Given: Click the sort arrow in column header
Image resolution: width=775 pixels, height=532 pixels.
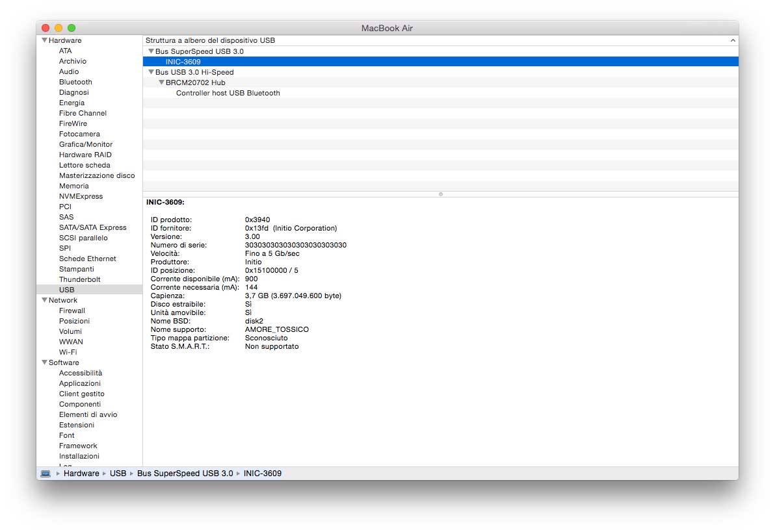Looking at the screenshot, I should point(733,40).
